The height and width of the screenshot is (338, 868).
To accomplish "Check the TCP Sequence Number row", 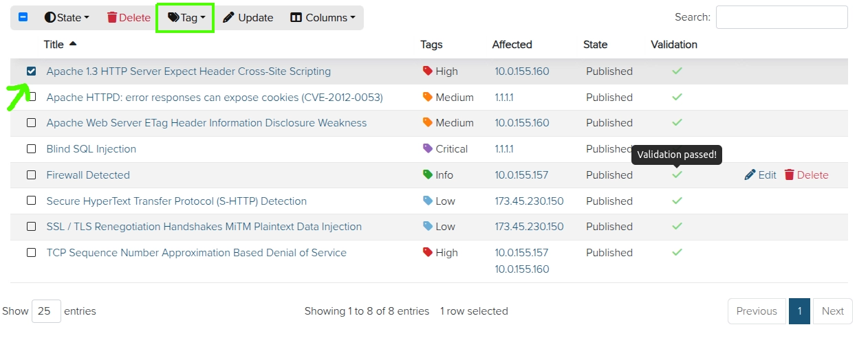I will [31, 253].
